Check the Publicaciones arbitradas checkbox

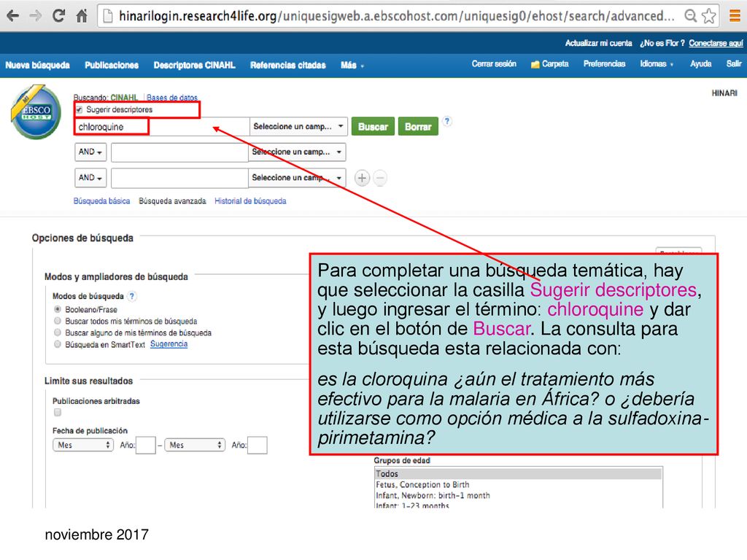tap(58, 413)
